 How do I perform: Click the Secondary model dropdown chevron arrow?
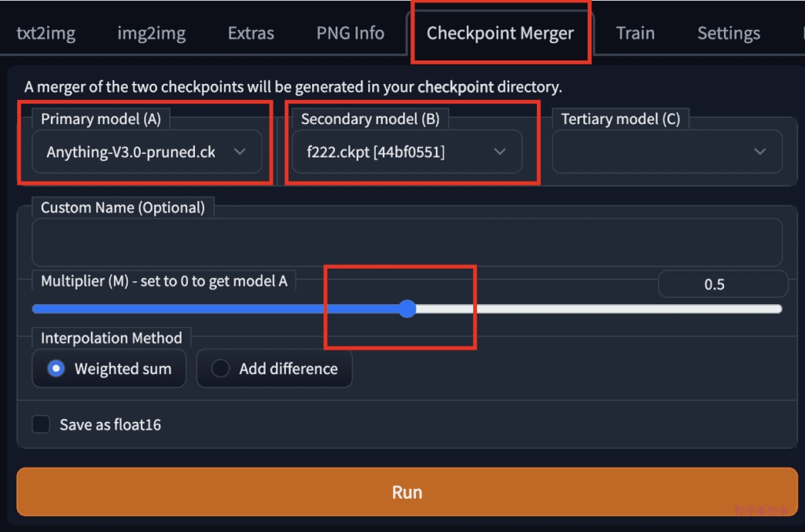[x=500, y=152]
